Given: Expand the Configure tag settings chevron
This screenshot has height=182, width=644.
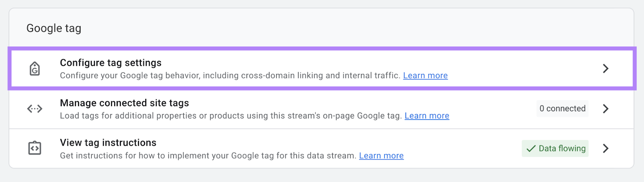Looking at the screenshot, I should point(605,69).
